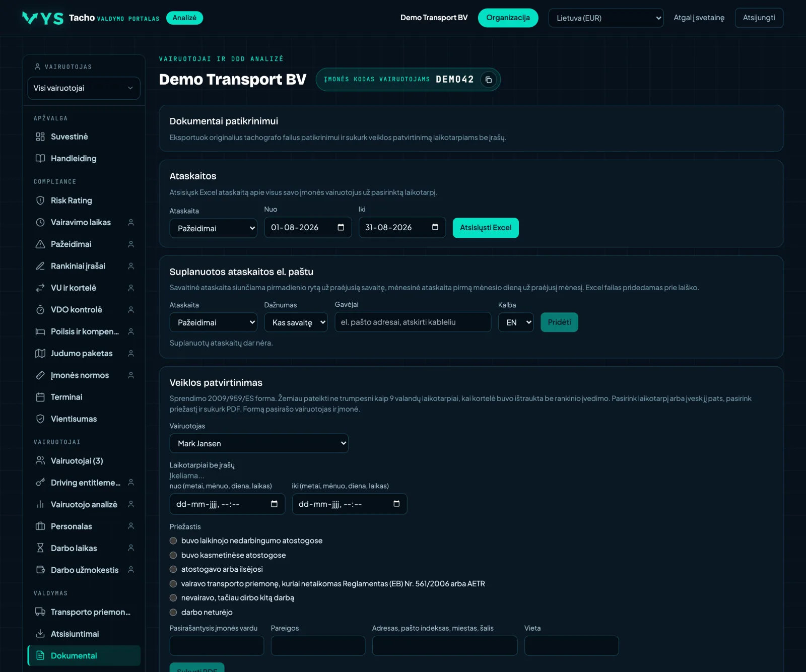Open calendar picker for the Nuo date
This screenshot has height=672, width=806.
point(341,227)
